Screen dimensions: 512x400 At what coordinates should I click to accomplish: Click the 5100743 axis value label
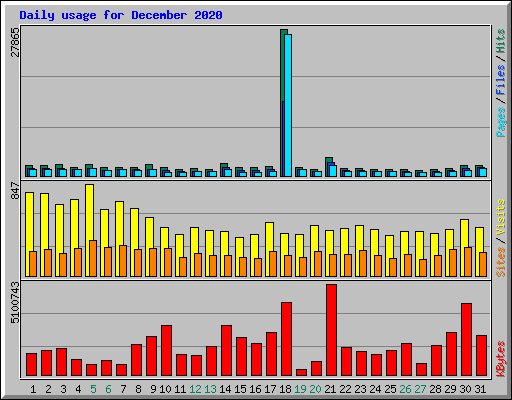coord(15,303)
